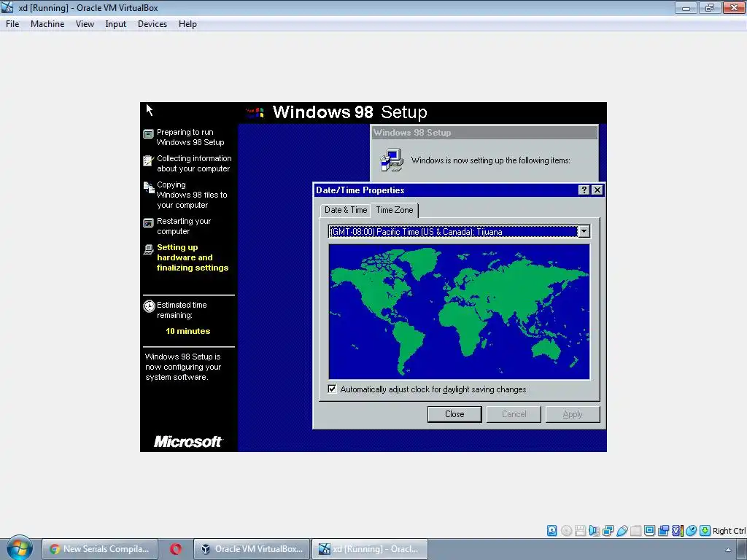
Task: Switch to Oracle VM VirtualBox manager taskbar item
Action: (x=252, y=549)
